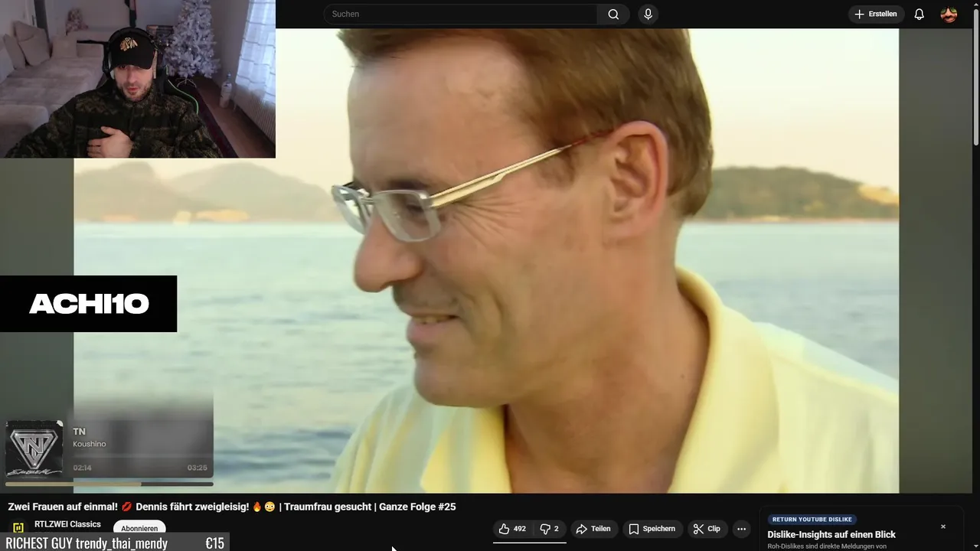Open the notifications bell
This screenshot has height=551, width=980.
[920, 14]
